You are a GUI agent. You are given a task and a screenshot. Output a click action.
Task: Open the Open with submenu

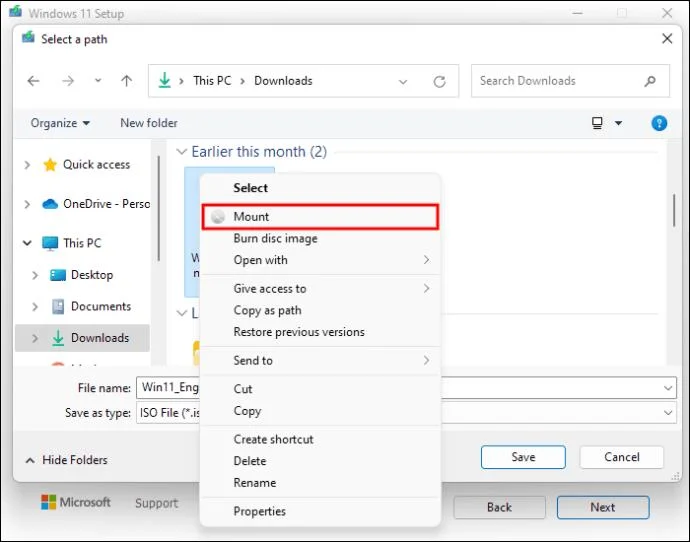(320, 260)
